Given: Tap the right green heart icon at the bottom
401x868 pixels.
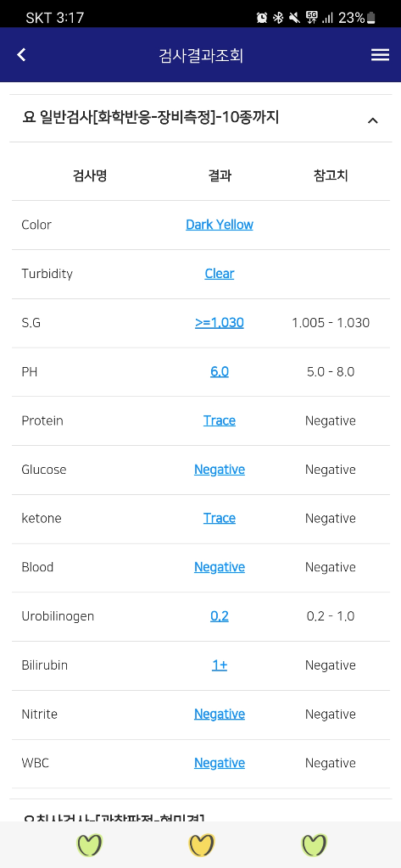Looking at the screenshot, I should click(x=314, y=845).
